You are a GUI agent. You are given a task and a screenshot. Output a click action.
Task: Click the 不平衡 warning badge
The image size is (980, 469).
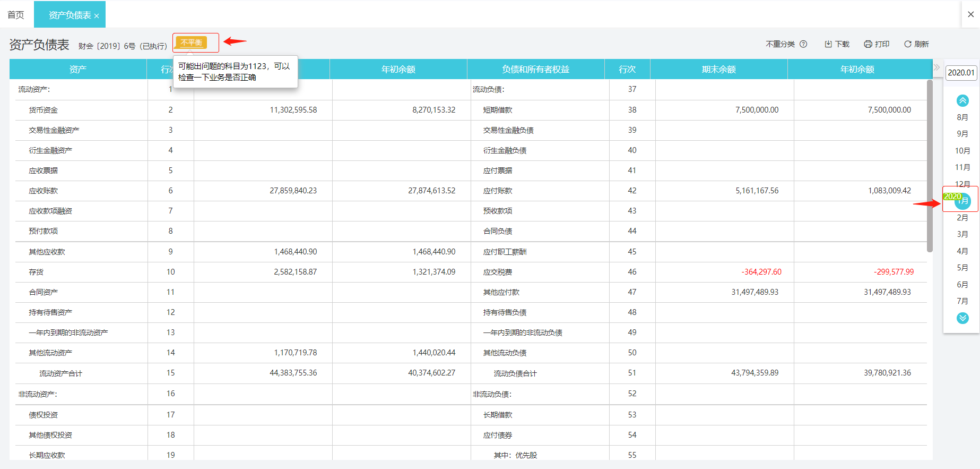(x=192, y=42)
